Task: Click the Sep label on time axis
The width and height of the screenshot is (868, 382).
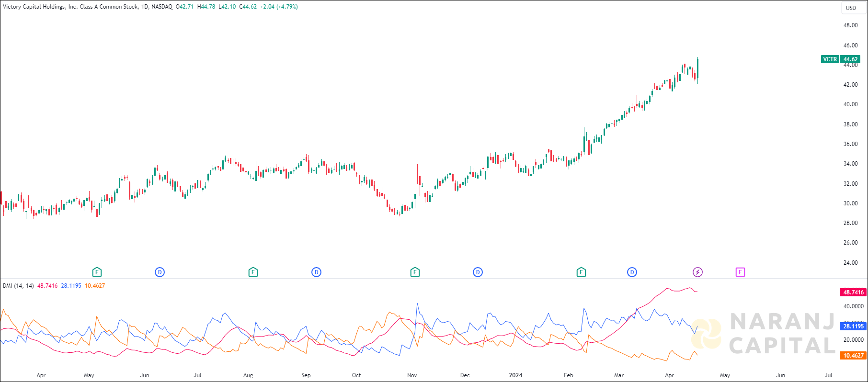Action: 306,375
